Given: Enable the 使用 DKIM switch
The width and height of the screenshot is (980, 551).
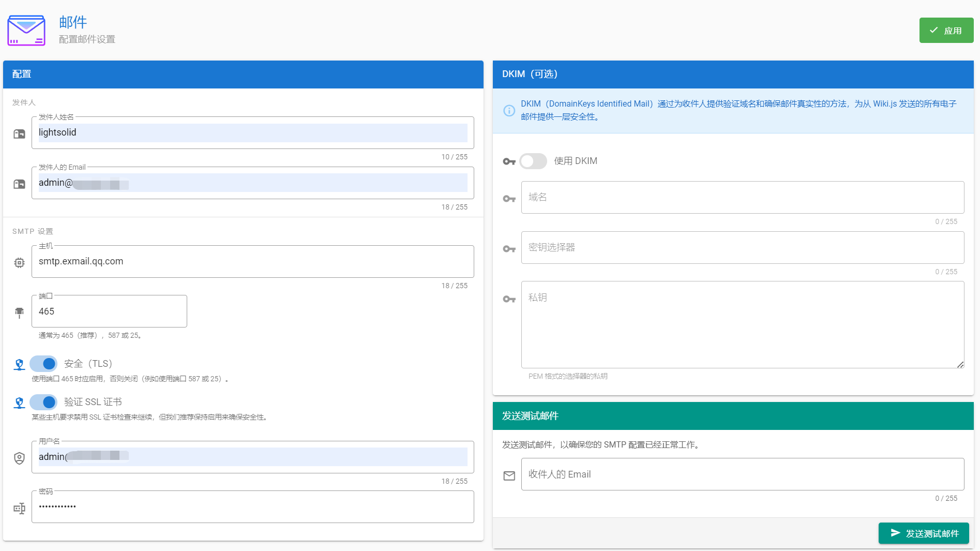Looking at the screenshot, I should (533, 161).
